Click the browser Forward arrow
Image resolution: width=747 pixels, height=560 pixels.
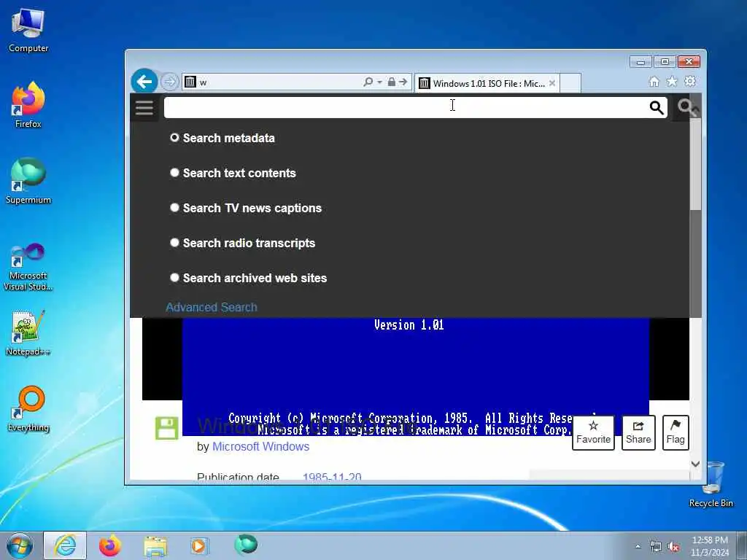pos(169,82)
